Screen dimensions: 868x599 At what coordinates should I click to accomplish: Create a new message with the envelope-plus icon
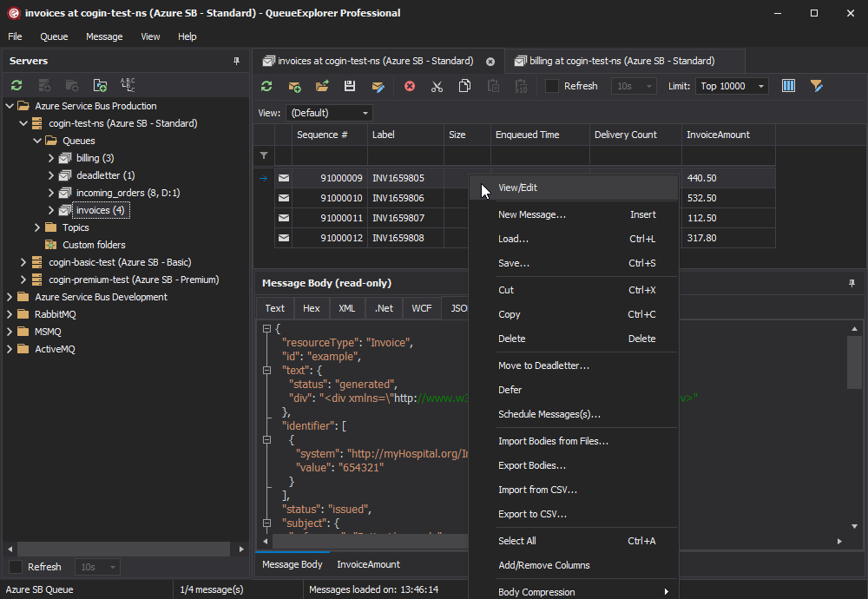coord(294,86)
